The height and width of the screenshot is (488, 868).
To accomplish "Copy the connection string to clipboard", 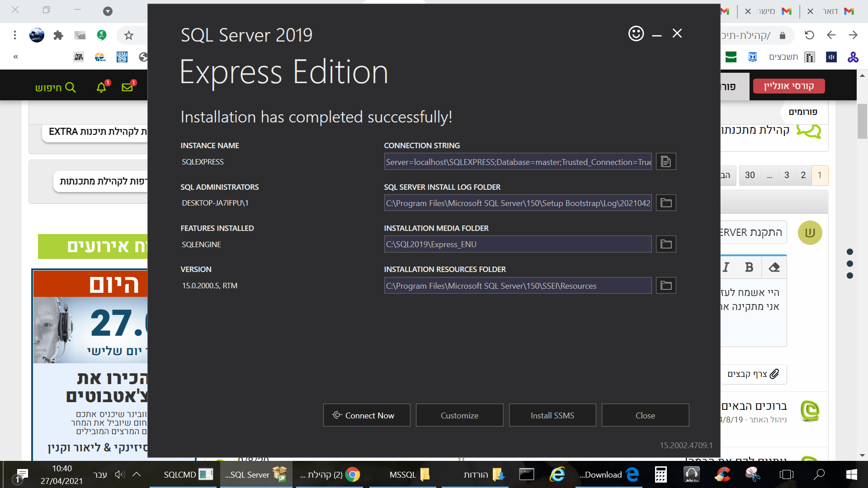I will pyautogui.click(x=666, y=162).
